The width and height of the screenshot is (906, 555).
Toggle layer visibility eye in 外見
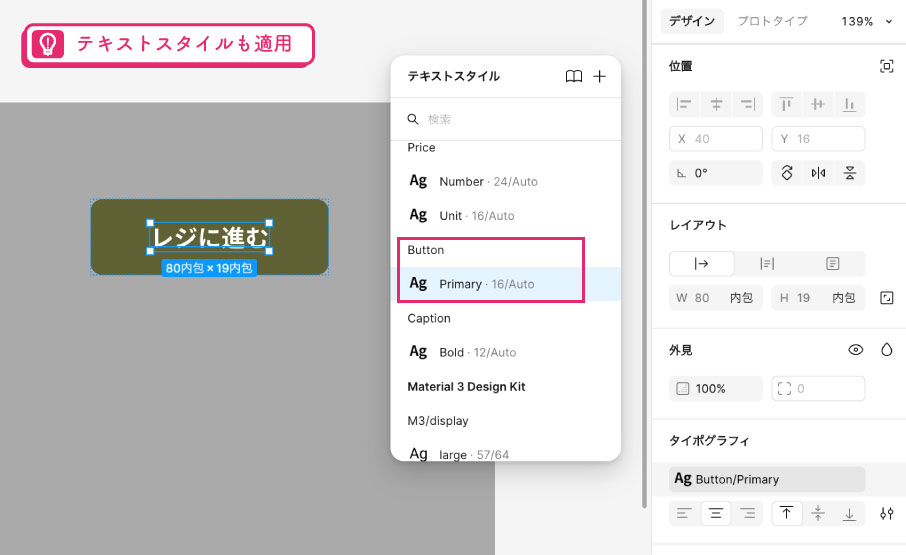pyautogui.click(x=856, y=349)
